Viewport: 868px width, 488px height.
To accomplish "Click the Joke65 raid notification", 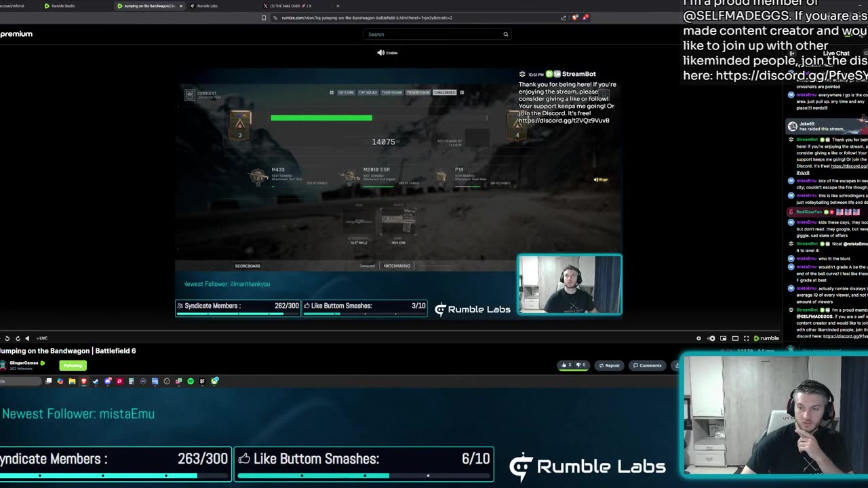I will [827, 126].
